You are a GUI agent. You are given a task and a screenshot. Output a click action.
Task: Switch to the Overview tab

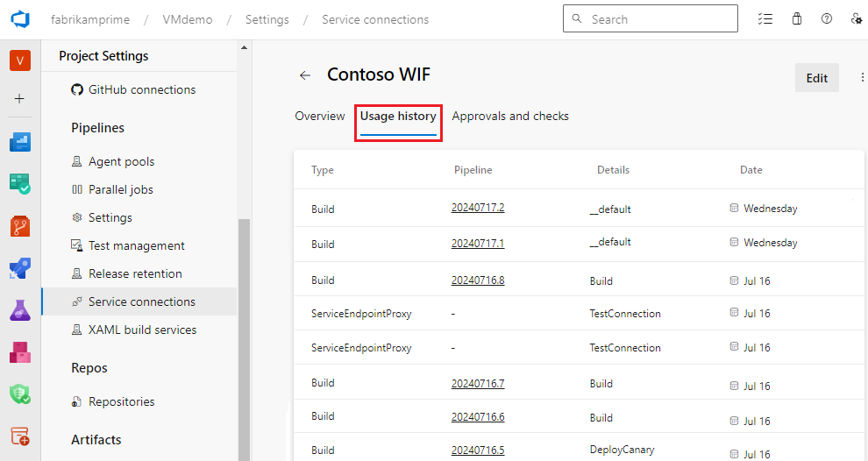[320, 116]
